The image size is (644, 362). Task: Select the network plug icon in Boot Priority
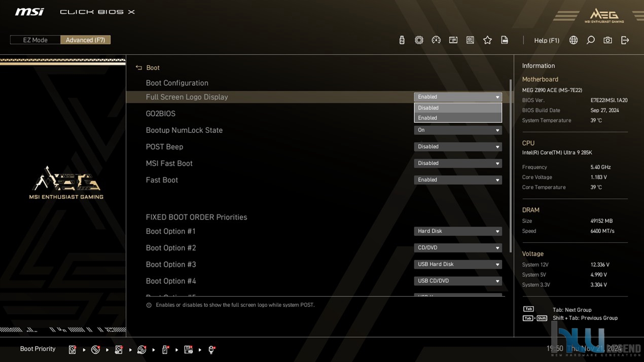[x=212, y=349]
